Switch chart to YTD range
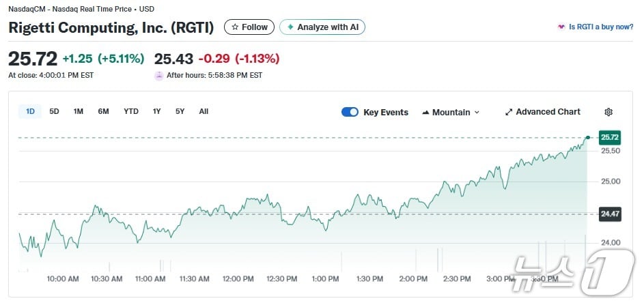 [131, 111]
